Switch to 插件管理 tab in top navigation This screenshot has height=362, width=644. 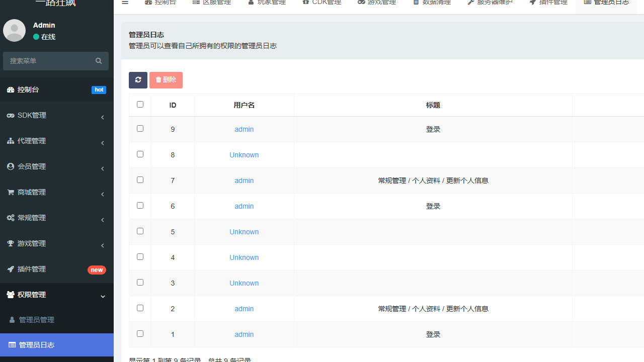tap(548, 3)
